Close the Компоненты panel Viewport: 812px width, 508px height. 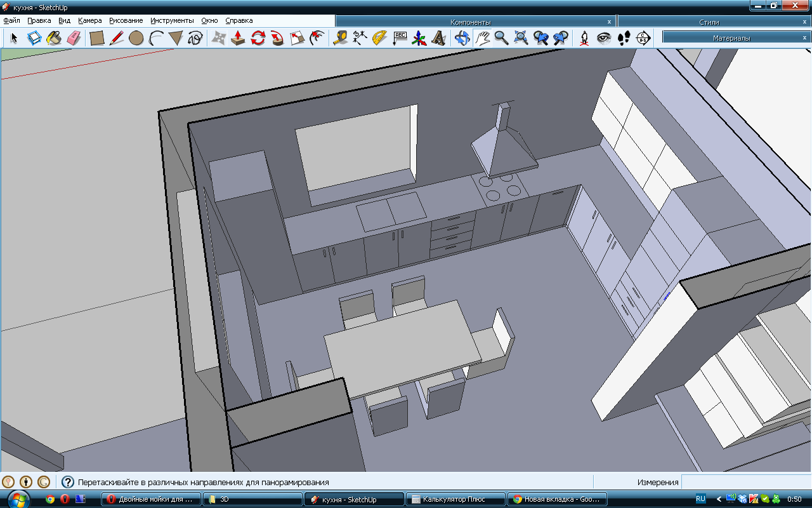tap(610, 22)
